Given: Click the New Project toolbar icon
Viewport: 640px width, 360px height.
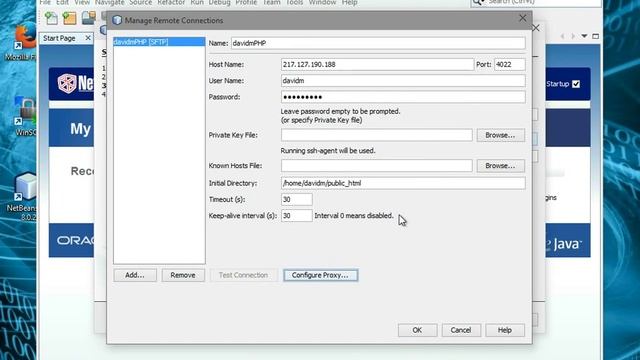Looking at the screenshot, I should coord(69,18).
